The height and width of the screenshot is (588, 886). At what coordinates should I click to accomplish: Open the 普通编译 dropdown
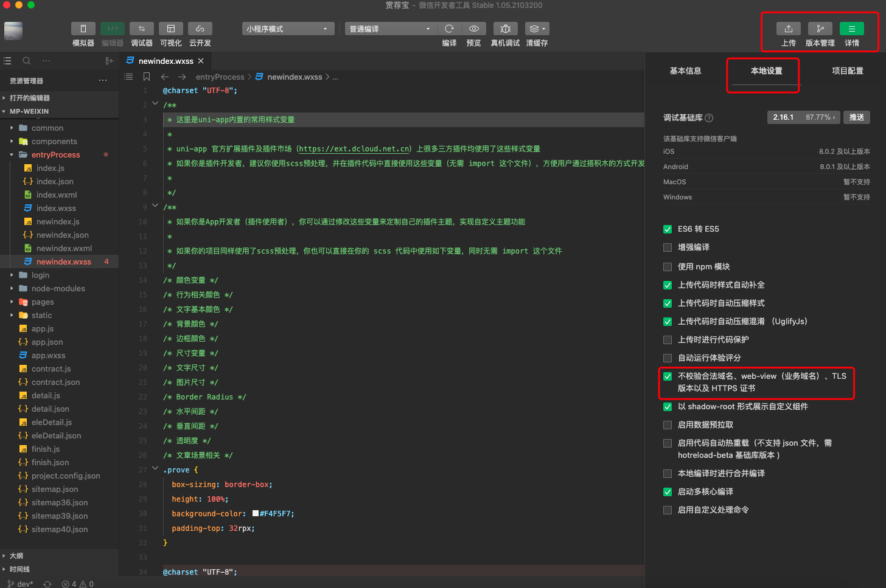click(391, 29)
